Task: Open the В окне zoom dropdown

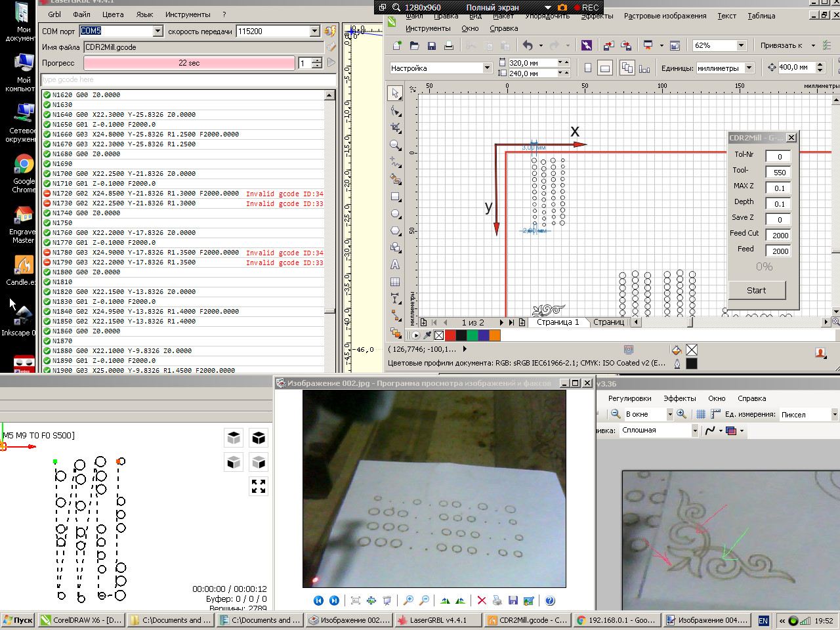Action: (x=670, y=414)
